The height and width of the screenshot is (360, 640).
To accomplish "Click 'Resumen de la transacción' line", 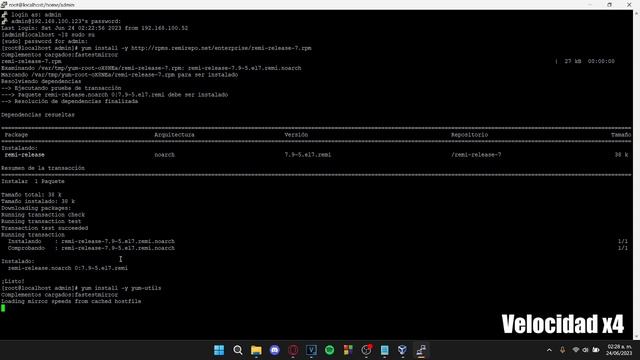I will pos(43,168).
